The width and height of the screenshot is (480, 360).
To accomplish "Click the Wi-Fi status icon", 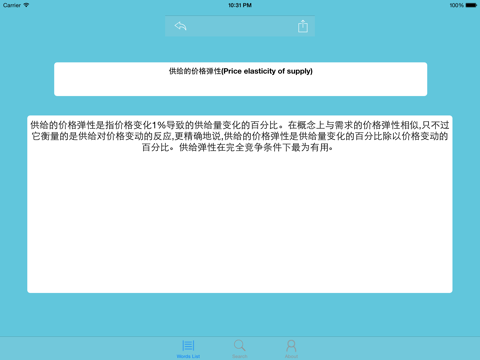I will pos(26,5).
